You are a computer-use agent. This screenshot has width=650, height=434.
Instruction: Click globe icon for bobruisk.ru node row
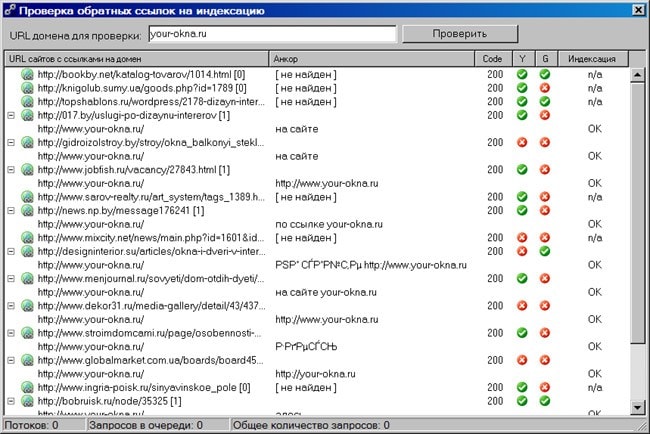tap(27, 401)
